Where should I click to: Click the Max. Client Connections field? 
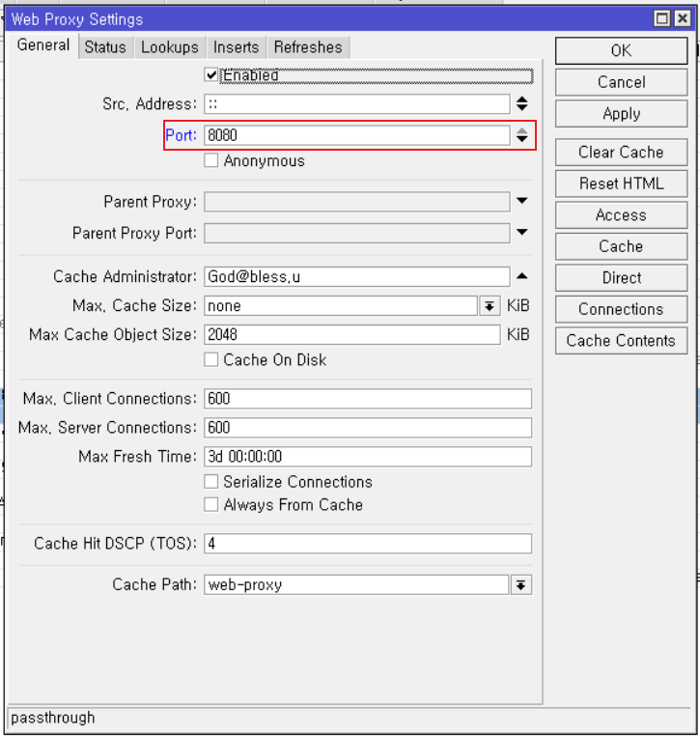(x=368, y=399)
